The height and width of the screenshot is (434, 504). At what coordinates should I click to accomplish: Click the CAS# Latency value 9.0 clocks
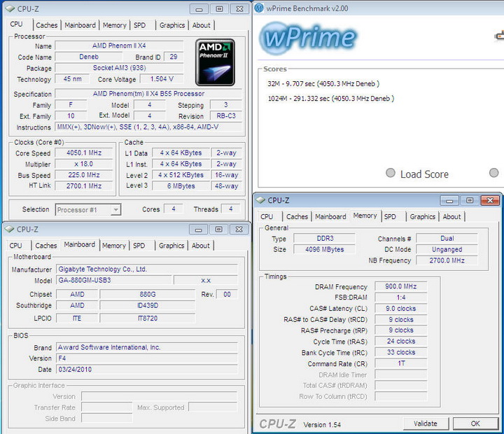(401, 308)
